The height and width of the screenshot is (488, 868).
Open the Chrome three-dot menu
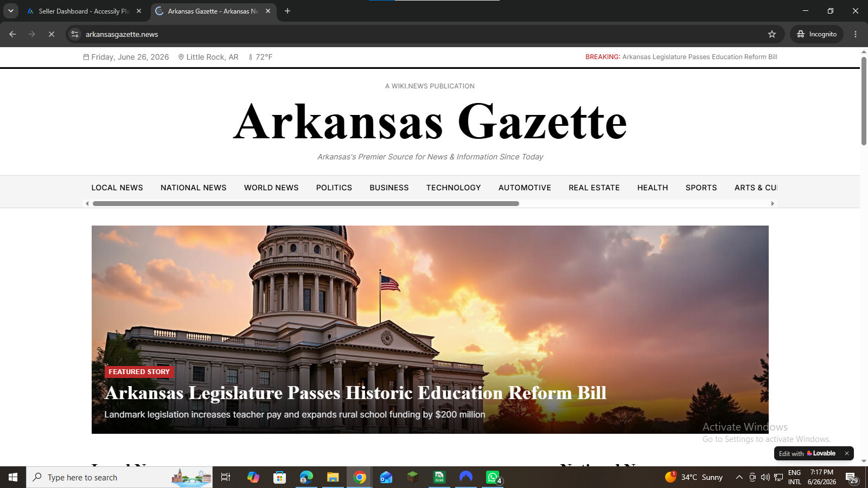(856, 34)
